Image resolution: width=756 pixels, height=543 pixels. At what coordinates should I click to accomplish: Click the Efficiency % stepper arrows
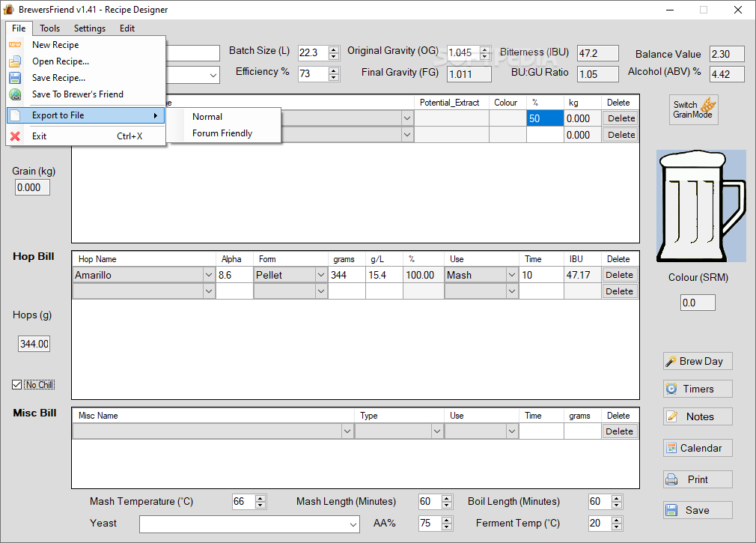[x=334, y=74]
